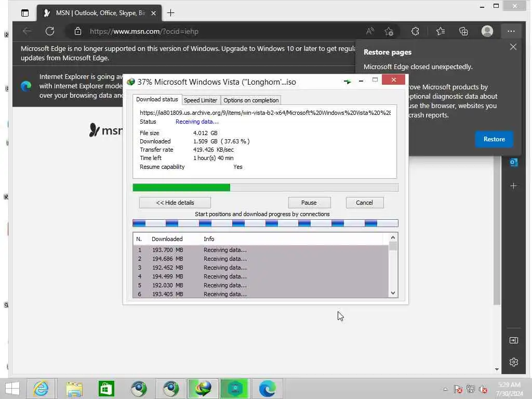The height and width of the screenshot is (399, 532).
Task: Open the Favorites list icon
Action: point(441,31)
